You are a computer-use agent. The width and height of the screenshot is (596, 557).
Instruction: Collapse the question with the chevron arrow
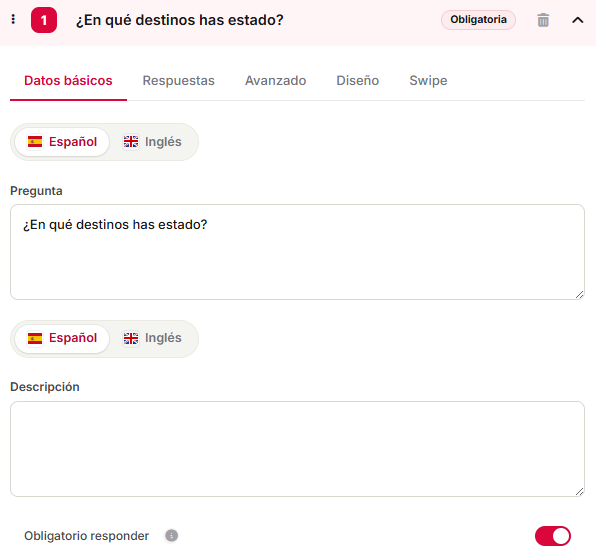click(577, 20)
